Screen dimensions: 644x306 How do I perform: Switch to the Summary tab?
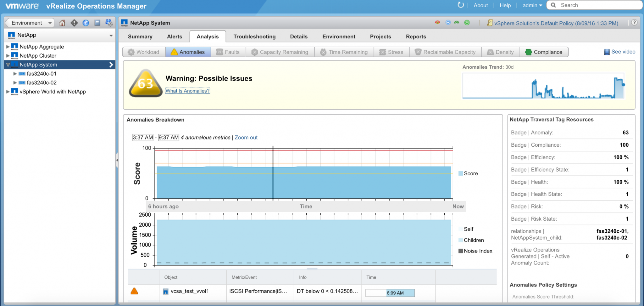pos(140,37)
